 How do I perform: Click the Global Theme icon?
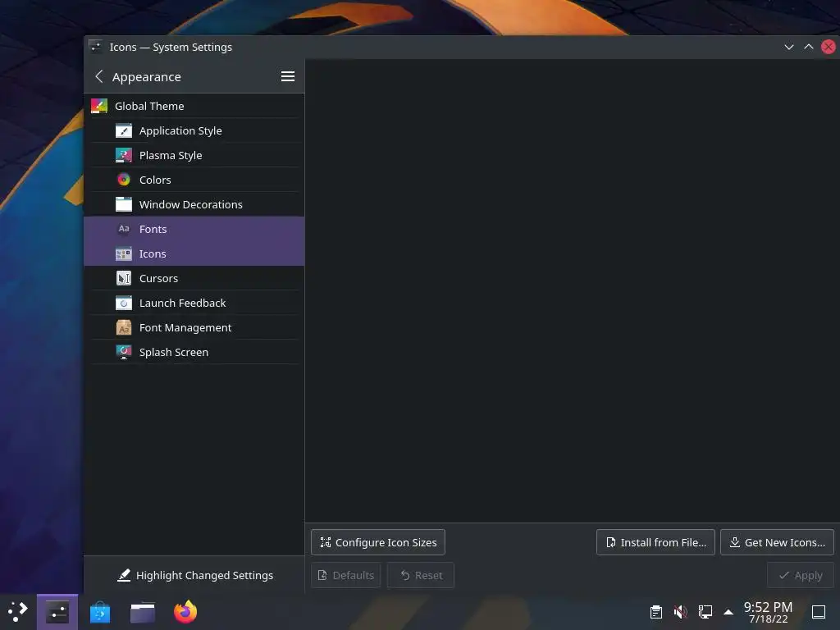(99, 106)
